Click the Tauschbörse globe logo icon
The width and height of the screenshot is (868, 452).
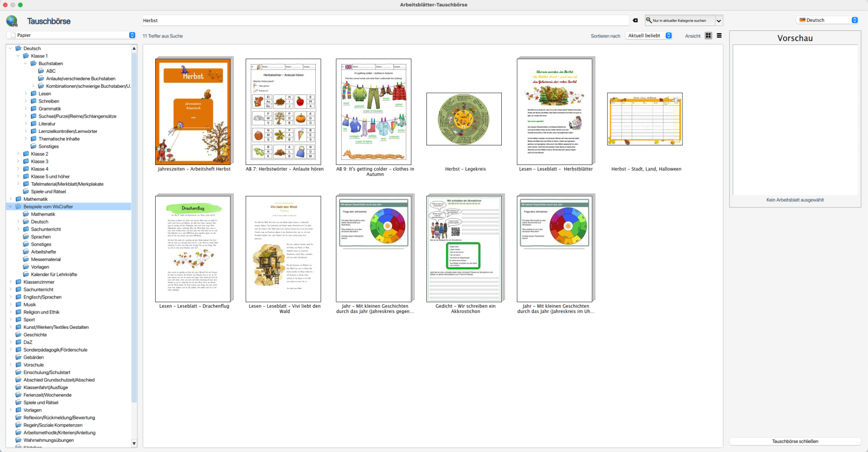pos(12,21)
